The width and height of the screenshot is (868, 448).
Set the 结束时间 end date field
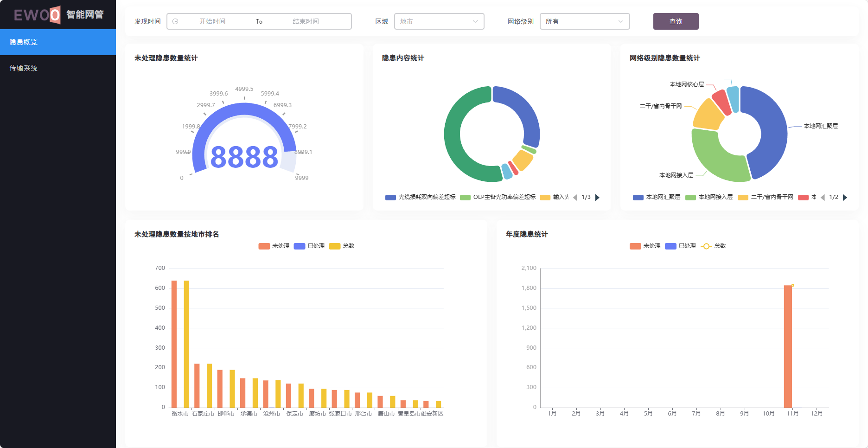pyautogui.click(x=306, y=21)
